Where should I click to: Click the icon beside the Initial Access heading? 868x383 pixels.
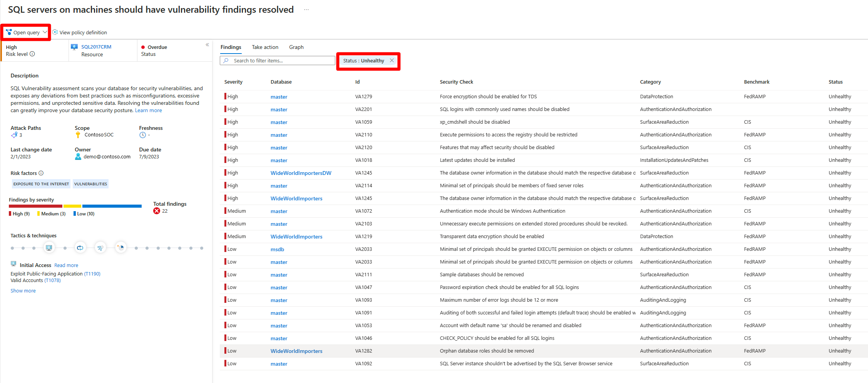point(13,264)
